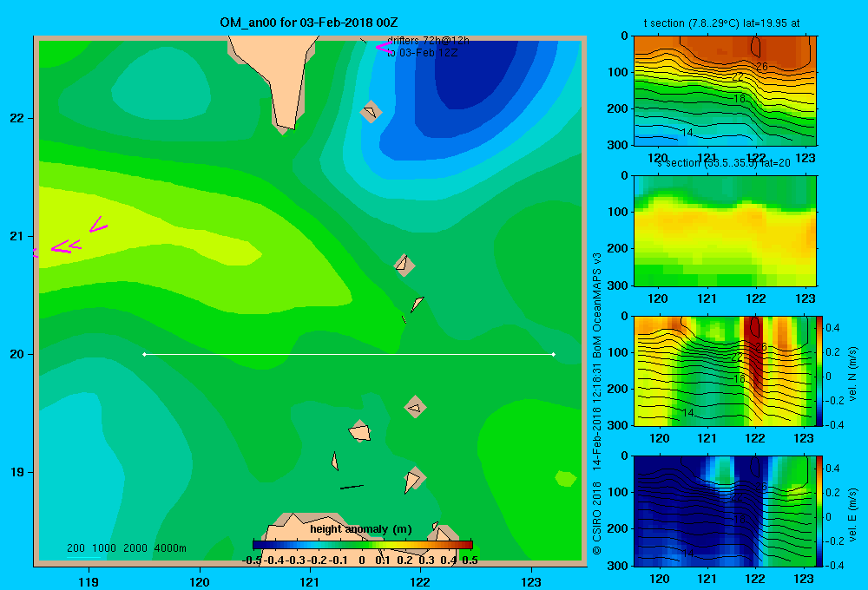Click the 'to 03-Feb 12Z' label

pos(423,53)
